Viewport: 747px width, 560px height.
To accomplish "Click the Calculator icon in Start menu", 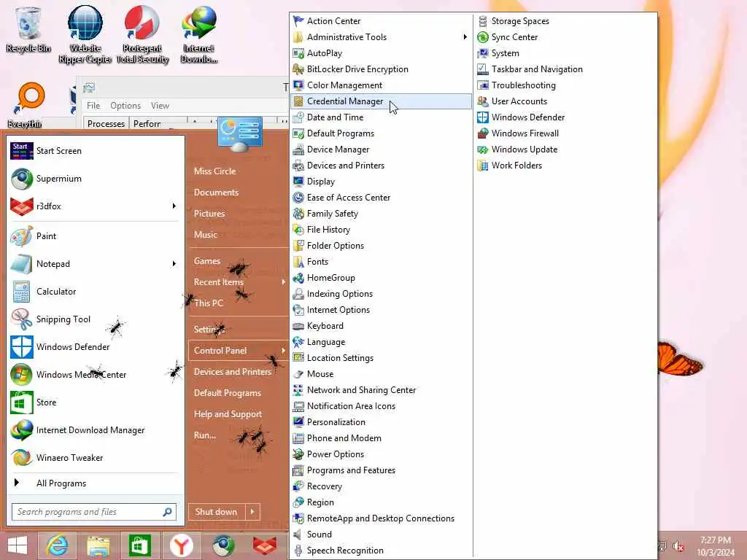I will click(21, 292).
